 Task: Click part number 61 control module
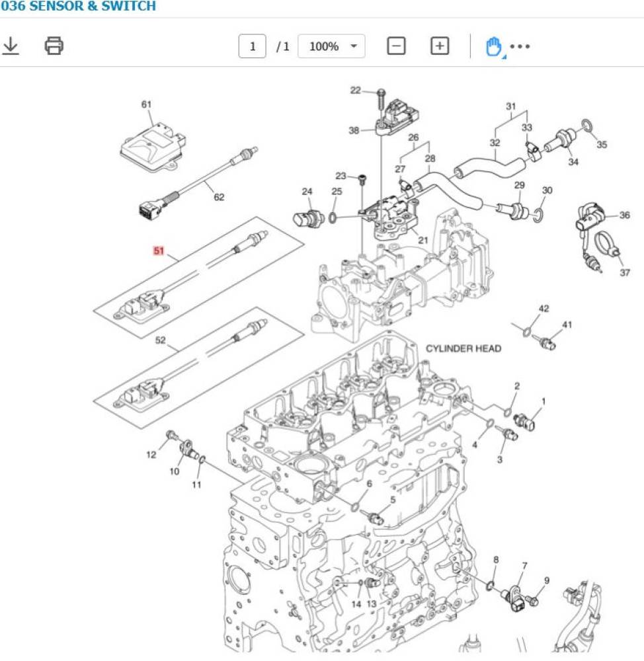pyautogui.click(x=146, y=104)
